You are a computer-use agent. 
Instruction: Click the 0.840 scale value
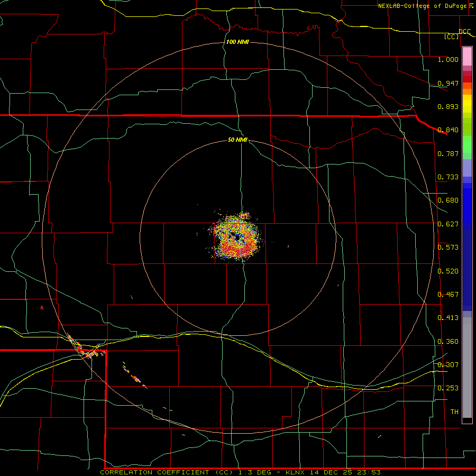coord(448,130)
